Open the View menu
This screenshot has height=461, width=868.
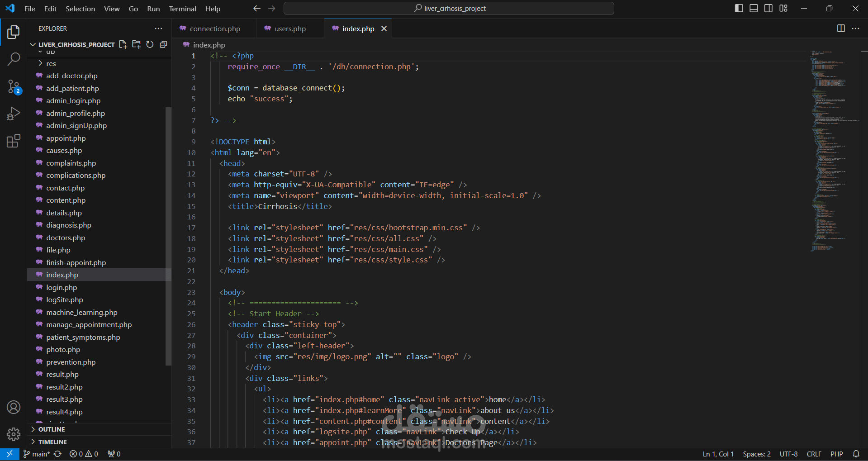tap(112, 9)
